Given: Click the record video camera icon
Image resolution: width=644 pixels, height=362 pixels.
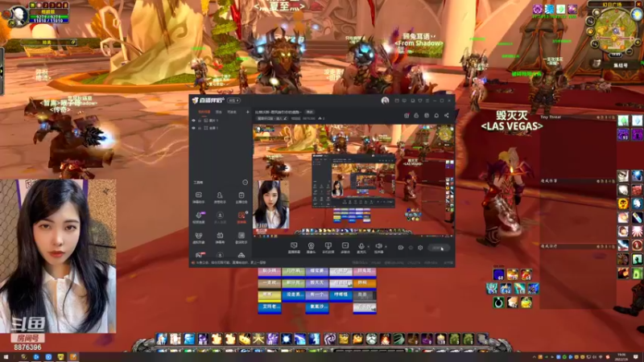Looking at the screenshot, I should (401, 248).
